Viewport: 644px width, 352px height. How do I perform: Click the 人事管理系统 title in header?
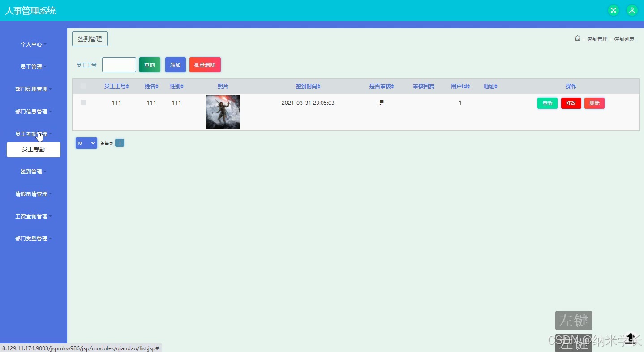tap(30, 10)
